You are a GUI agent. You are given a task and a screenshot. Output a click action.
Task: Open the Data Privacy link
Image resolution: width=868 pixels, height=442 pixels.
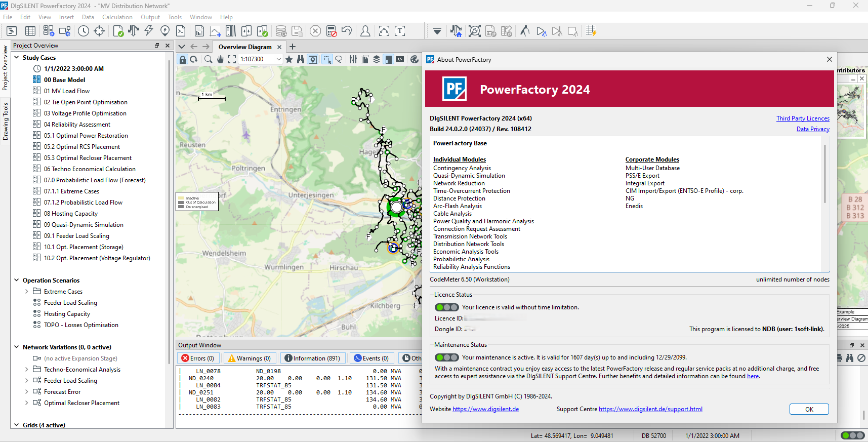(x=813, y=129)
